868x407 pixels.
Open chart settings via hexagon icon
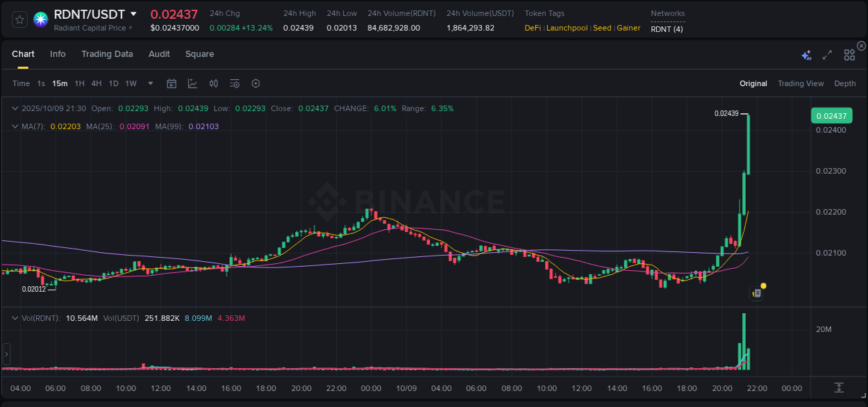256,83
